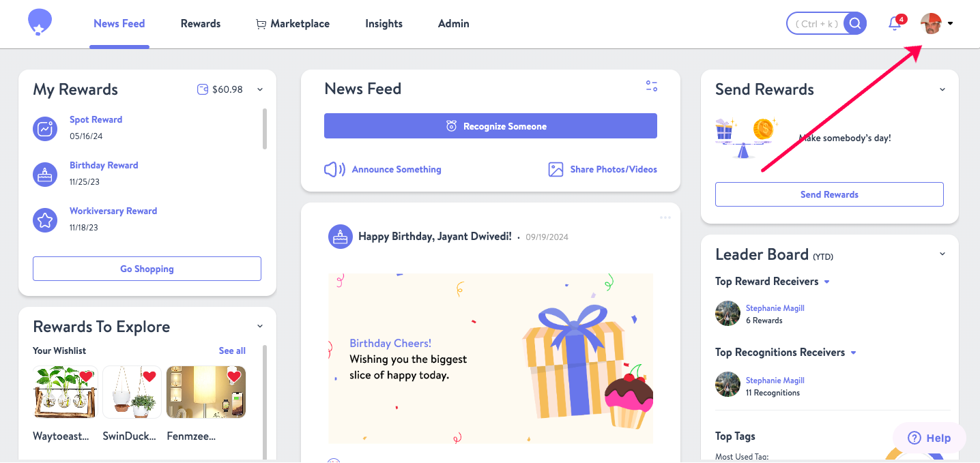Image resolution: width=980 pixels, height=463 pixels.
Task: Collapse the Send Rewards panel chevron
Action: pyautogui.click(x=942, y=89)
